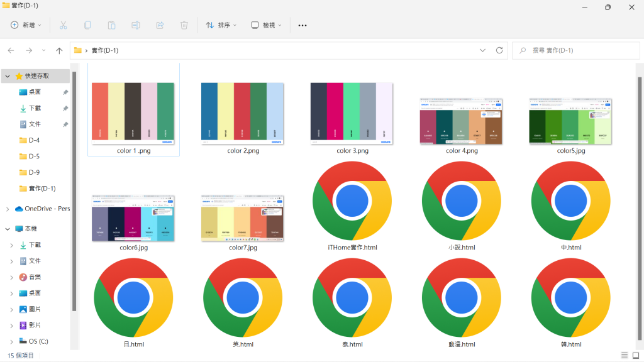Click the Delete trash icon

pos(184,25)
